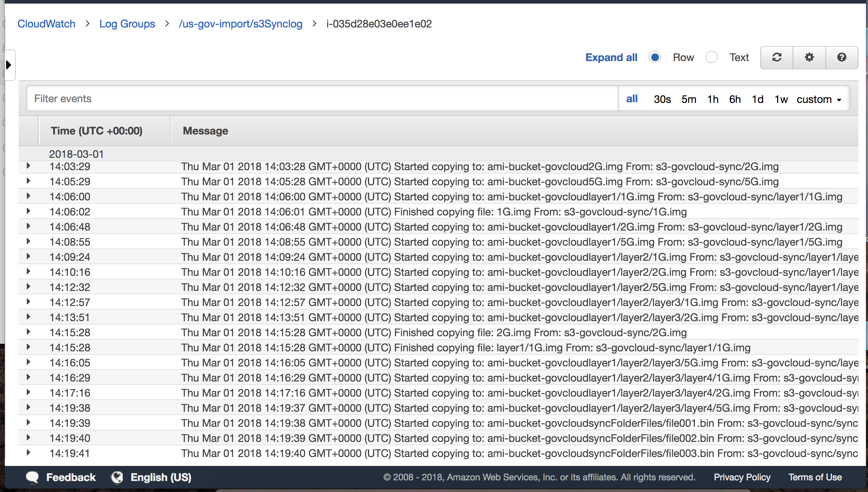Open the custom time range dropdown

pos(819,99)
